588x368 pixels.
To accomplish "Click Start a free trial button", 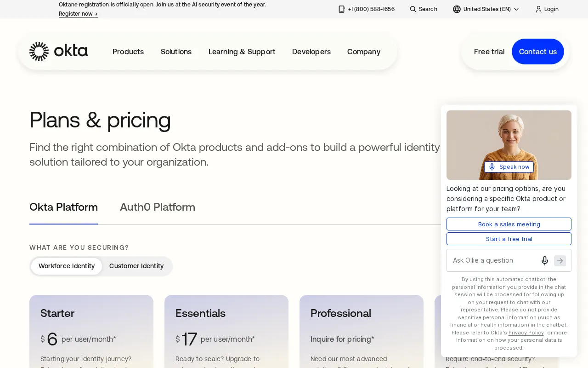I will (x=509, y=239).
